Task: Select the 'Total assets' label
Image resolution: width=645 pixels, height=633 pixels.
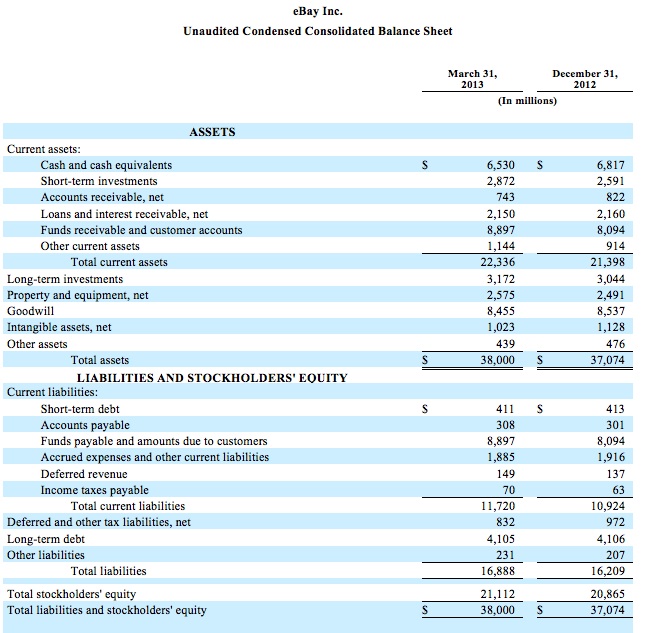Action: tap(100, 360)
